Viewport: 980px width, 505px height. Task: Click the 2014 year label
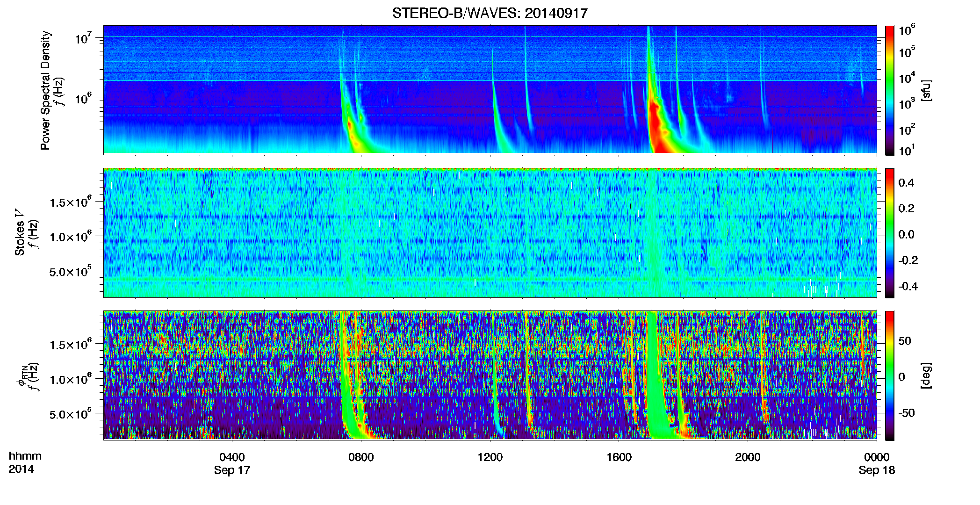[x=21, y=469]
